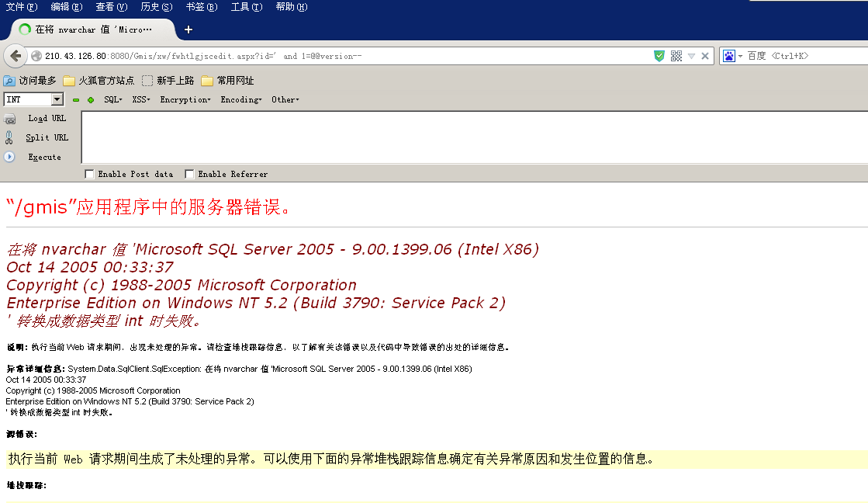Open search engine selector dropdown arrow
Screen dimensions: 868x503
point(740,56)
